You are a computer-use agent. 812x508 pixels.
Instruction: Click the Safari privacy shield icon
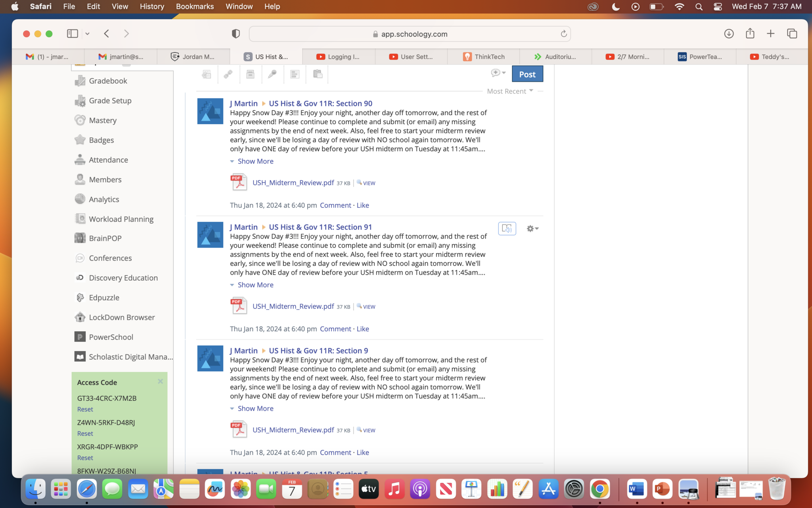[236, 34]
